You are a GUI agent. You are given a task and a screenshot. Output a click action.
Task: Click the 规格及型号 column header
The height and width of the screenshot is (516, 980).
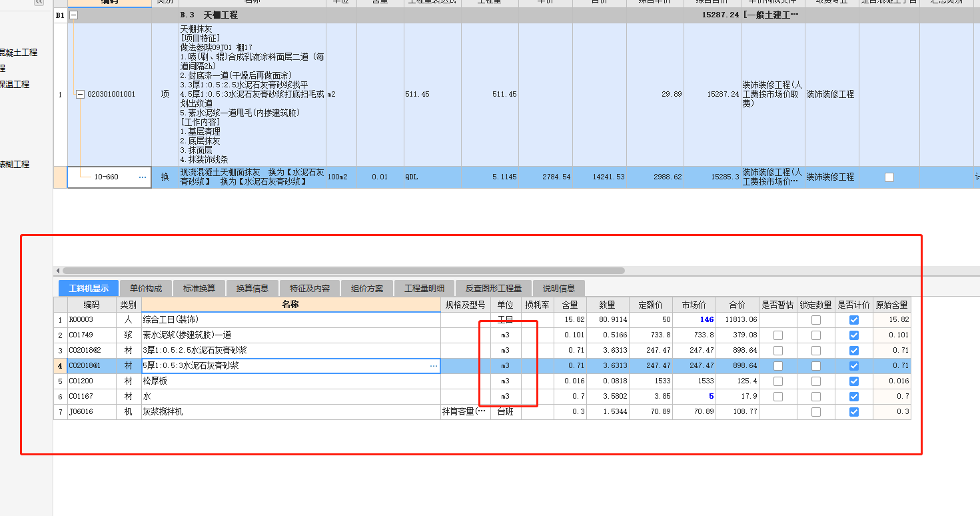(466, 305)
